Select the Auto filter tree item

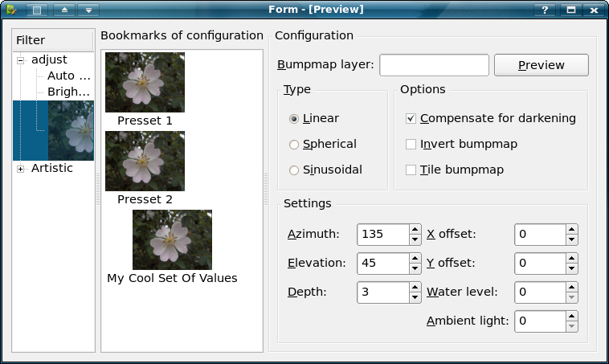coord(68,76)
